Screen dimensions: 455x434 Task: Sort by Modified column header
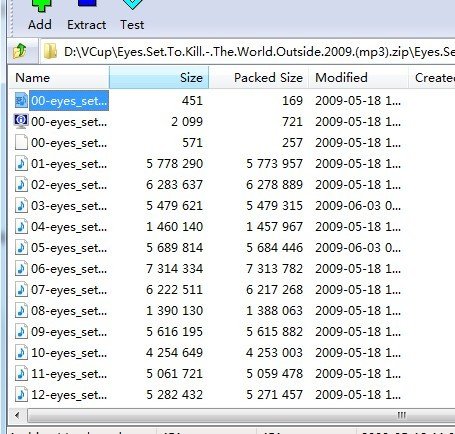click(358, 78)
